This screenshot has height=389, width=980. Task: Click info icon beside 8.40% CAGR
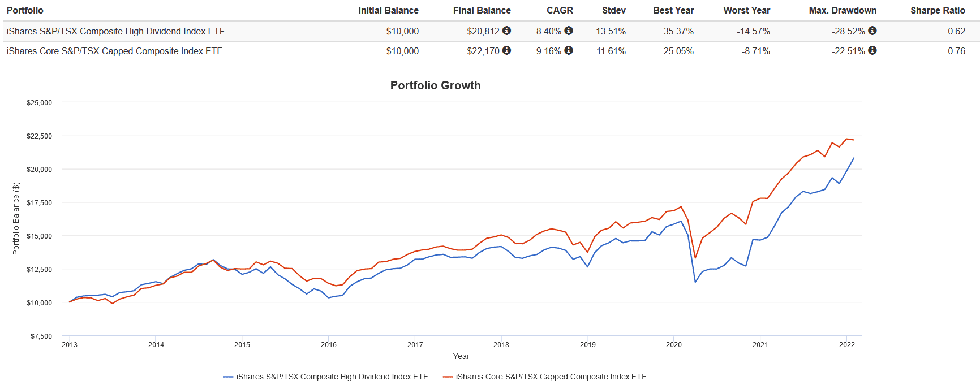[569, 31]
